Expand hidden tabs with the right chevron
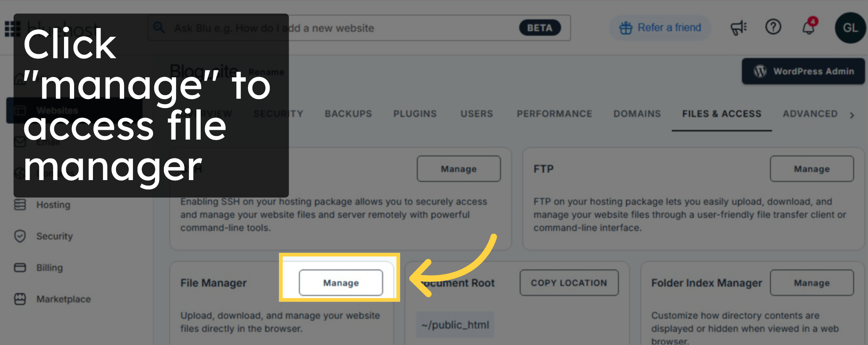Screen dimensions: 868x345 click(852, 115)
